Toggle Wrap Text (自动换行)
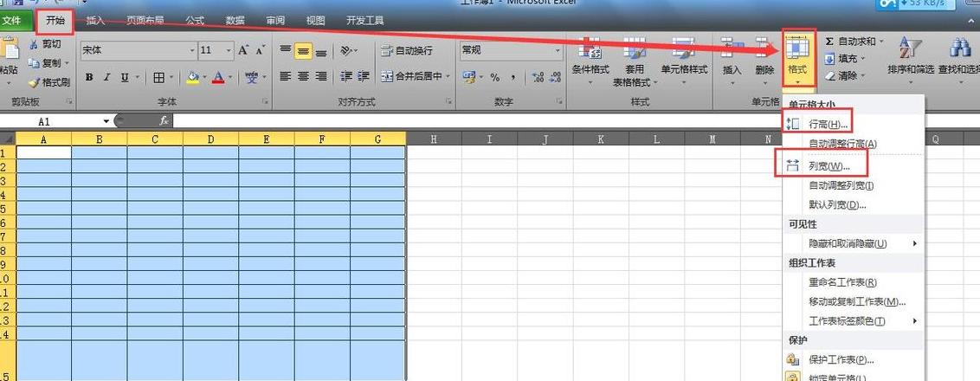 [407, 50]
